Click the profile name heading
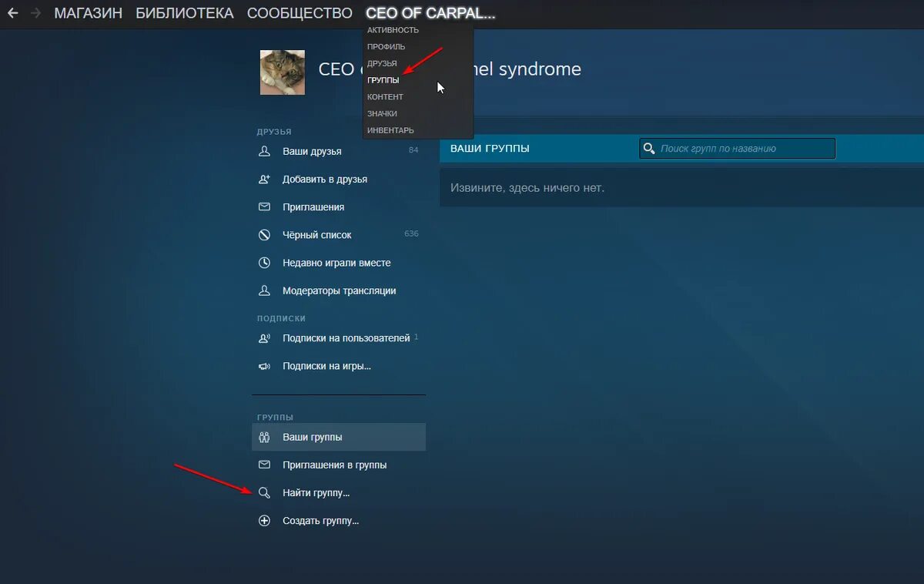 (450, 69)
